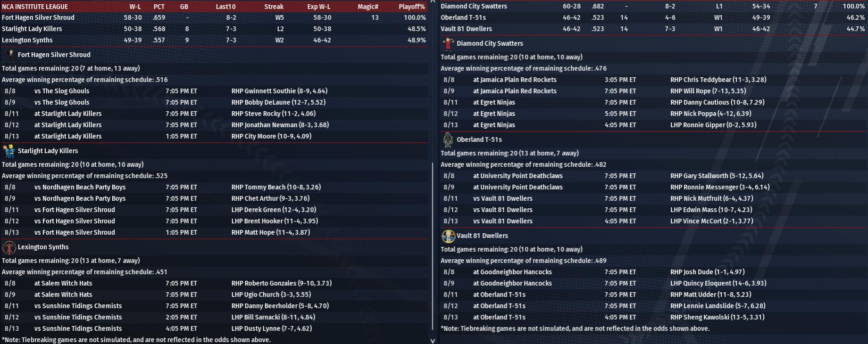Sort standings by the Streak column header
Viewport: 868px width, 344px height.
pyautogui.click(x=274, y=7)
